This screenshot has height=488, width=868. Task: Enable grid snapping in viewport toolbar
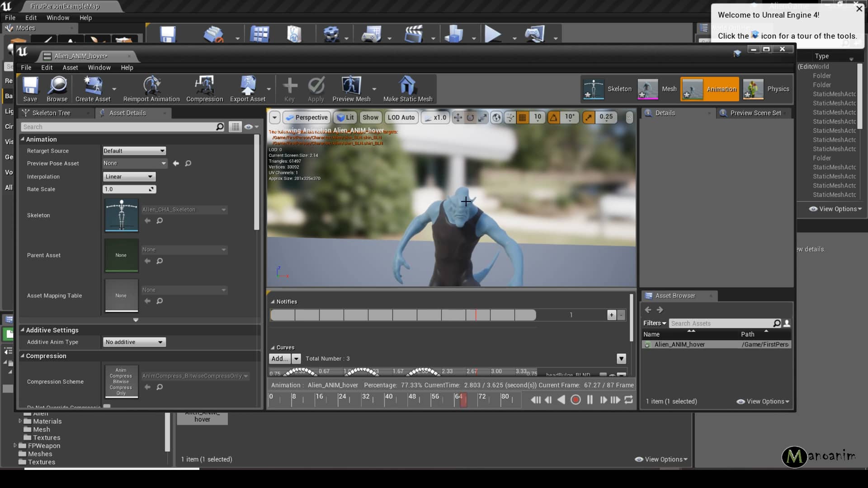click(522, 117)
